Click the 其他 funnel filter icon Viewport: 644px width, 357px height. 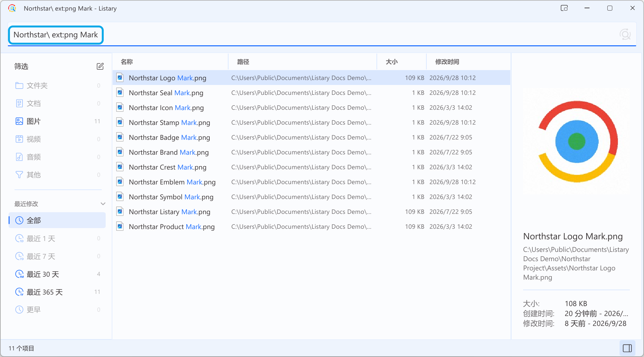click(x=19, y=175)
